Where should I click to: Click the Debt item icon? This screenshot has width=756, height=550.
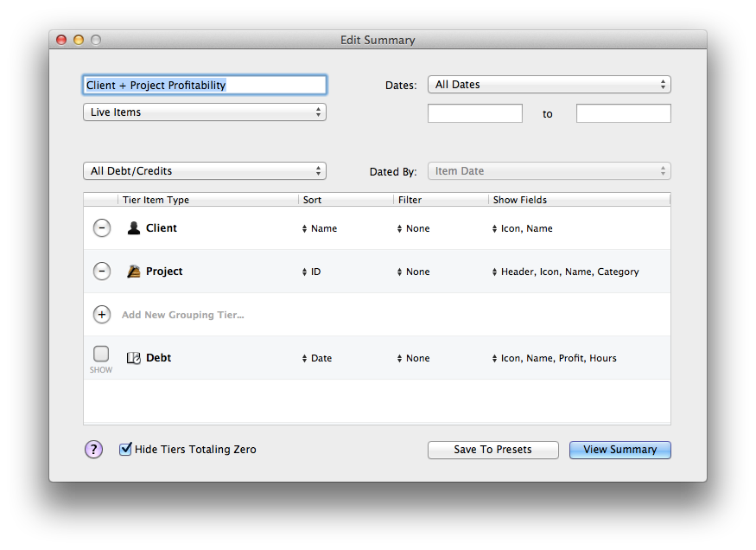[134, 357]
